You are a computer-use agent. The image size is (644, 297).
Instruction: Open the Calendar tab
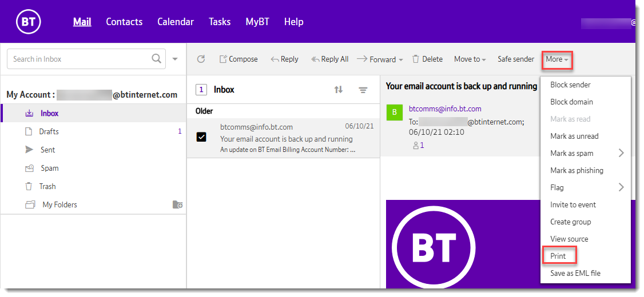click(x=176, y=22)
